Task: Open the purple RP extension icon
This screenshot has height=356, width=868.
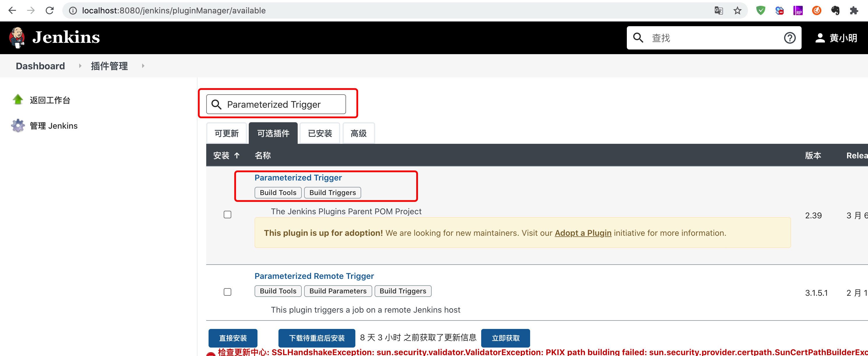Action: tap(798, 11)
